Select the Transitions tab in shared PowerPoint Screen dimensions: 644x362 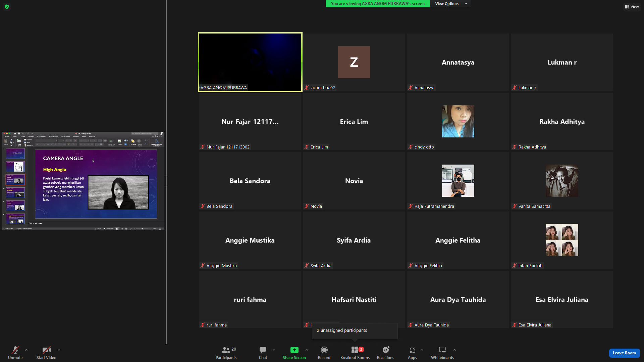pos(41,136)
